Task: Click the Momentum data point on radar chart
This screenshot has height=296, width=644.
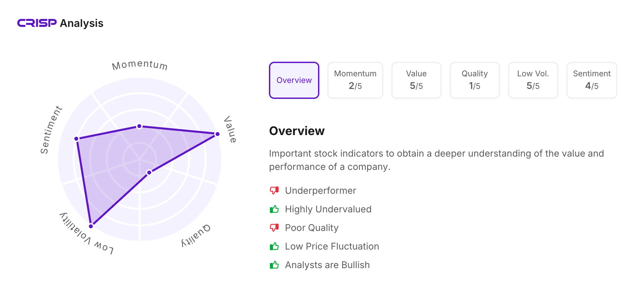Action: tap(139, 126)
